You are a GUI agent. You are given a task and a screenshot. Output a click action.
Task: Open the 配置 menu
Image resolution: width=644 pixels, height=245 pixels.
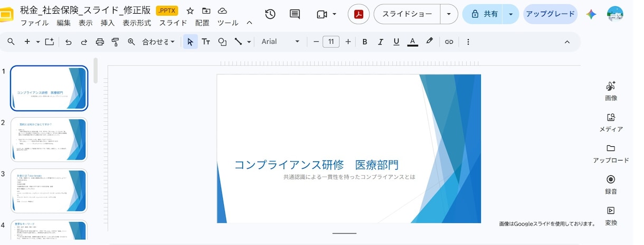(x=202, y=23)
